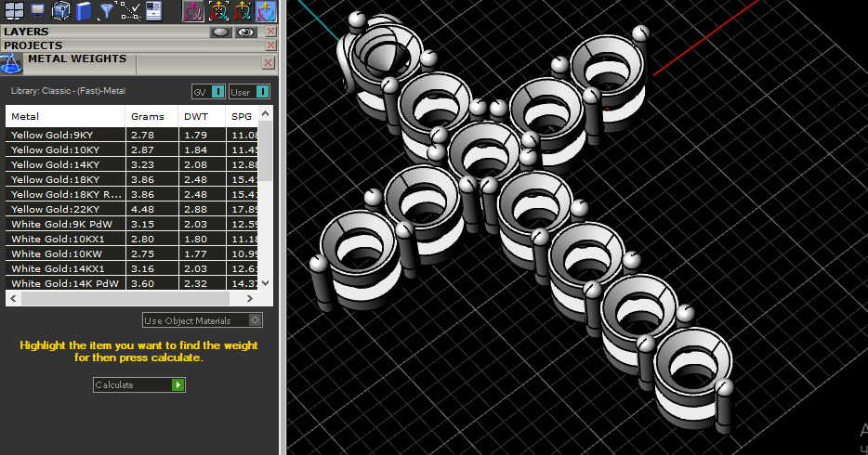The width and height of the screenshot is (868, 455).
Task: Sort by the Grams column header
Action: 152,117
